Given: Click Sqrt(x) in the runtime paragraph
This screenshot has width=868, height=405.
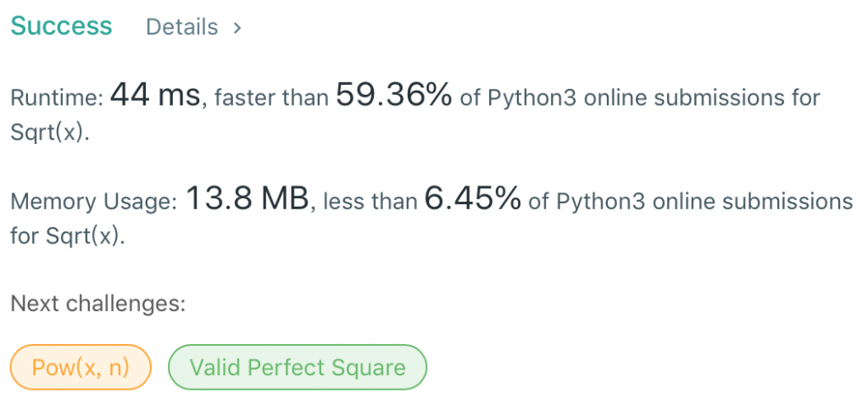Looking at the screenshot, I should coord(49,133).
